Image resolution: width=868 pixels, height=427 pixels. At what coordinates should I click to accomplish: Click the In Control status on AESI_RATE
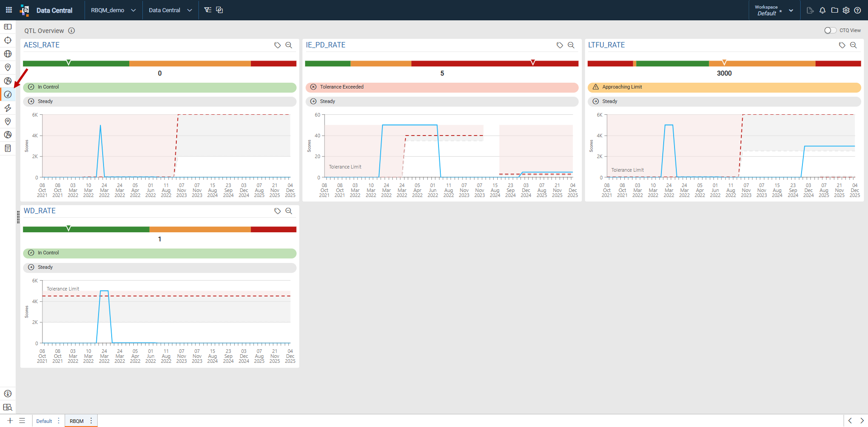pos(160,87)
